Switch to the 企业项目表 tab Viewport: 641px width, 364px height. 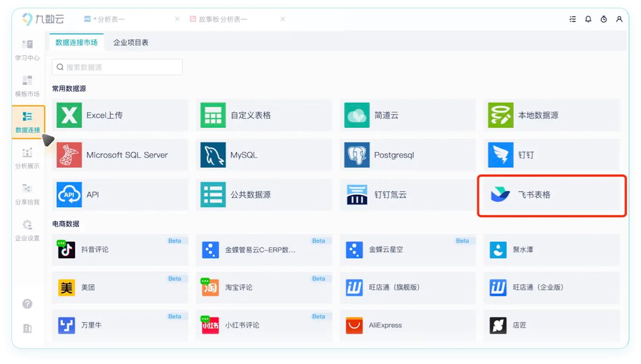click(x=131, y=41)
